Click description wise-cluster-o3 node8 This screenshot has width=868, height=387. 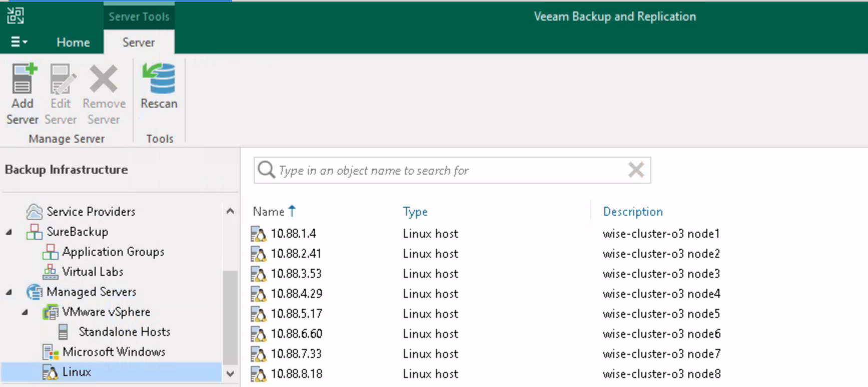(x=662, y=374)
